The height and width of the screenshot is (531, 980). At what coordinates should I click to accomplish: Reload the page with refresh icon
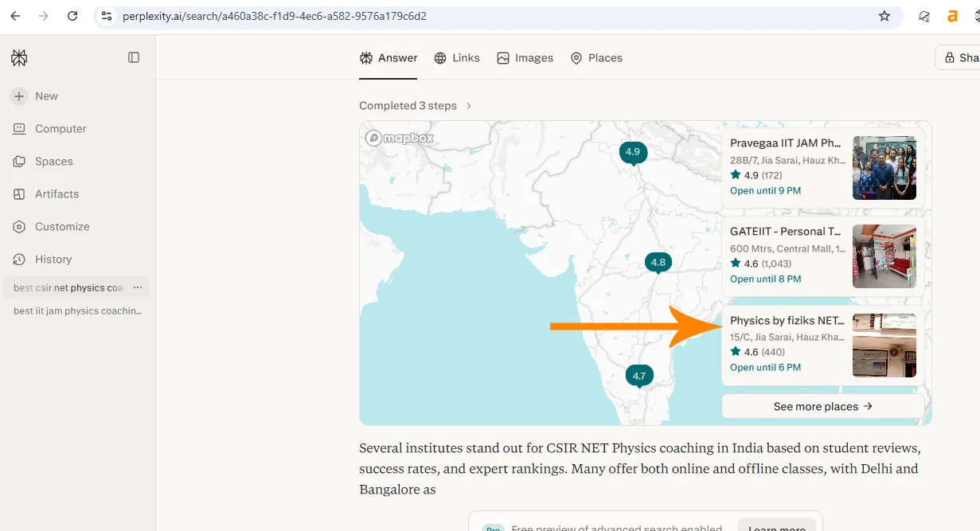(x=72, y=16)
